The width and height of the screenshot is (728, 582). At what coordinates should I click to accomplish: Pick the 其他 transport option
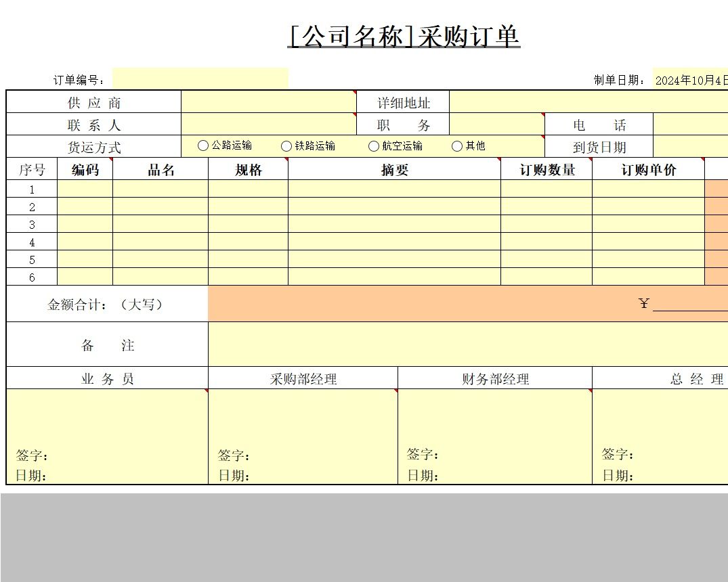coord(457,145)
